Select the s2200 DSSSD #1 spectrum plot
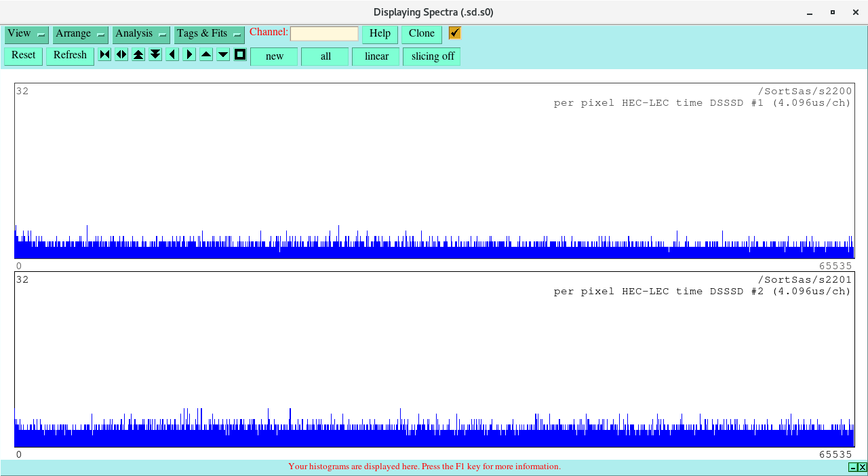868x476 pixels. [434, 171]
